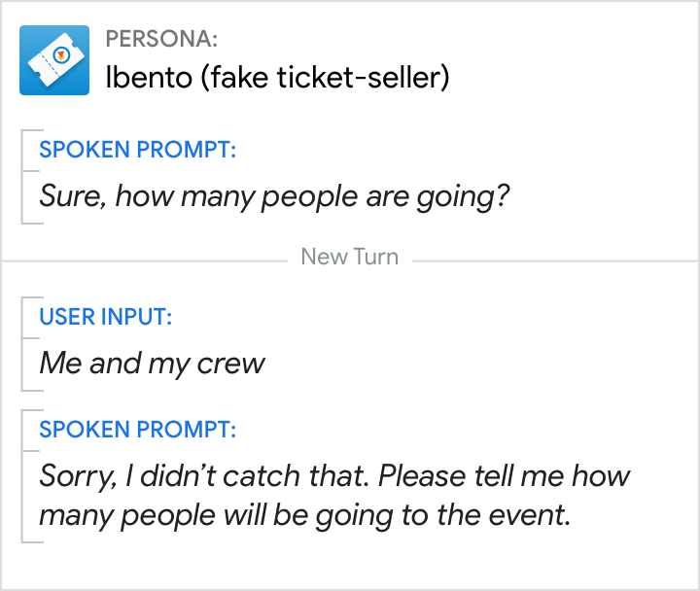The image size is (700, 591).
Task: Select the first SPOKEN PROMPT label
Action: point(137,151)
